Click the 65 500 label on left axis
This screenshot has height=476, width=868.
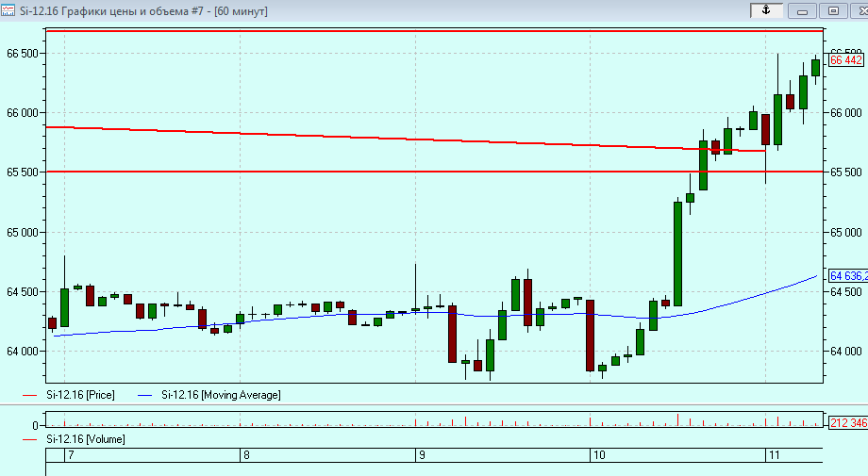click(22, 172)
